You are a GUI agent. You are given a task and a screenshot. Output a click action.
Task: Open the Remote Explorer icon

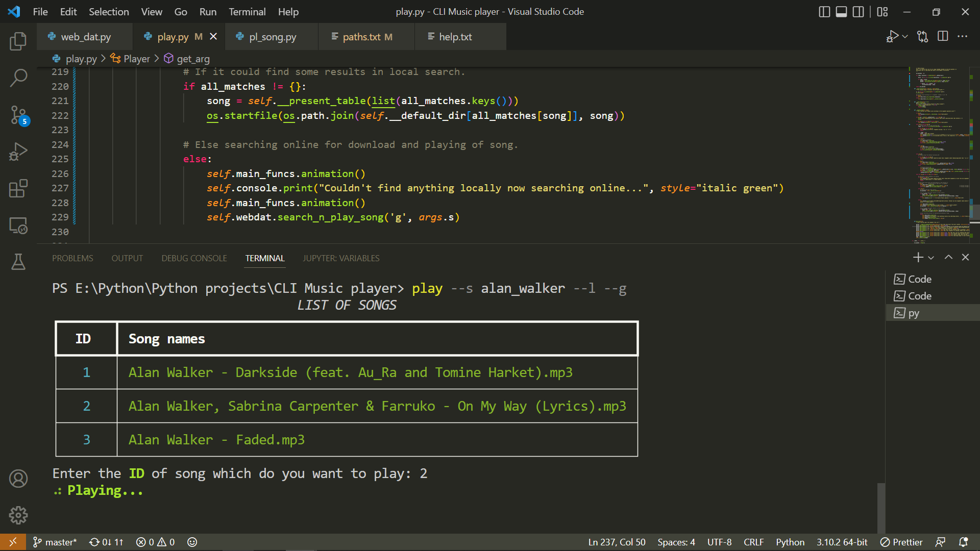pyautogui.click(x=18, y=226)
